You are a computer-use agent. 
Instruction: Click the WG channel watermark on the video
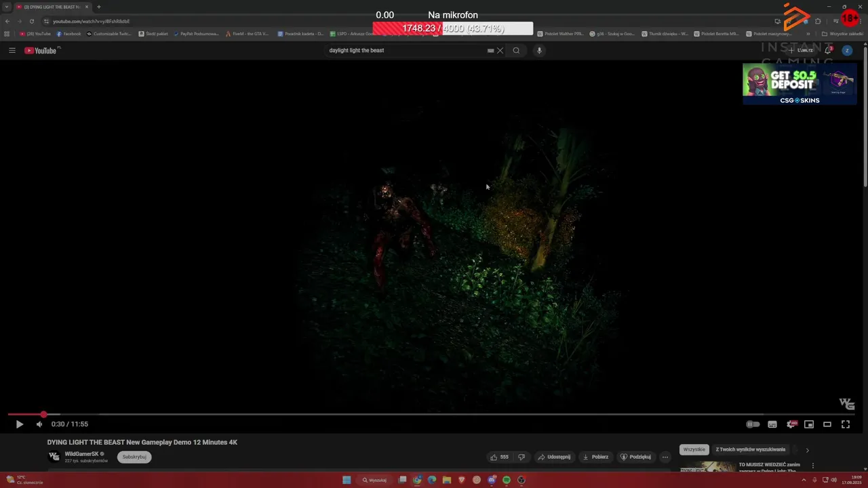click(x=847, y=403)
